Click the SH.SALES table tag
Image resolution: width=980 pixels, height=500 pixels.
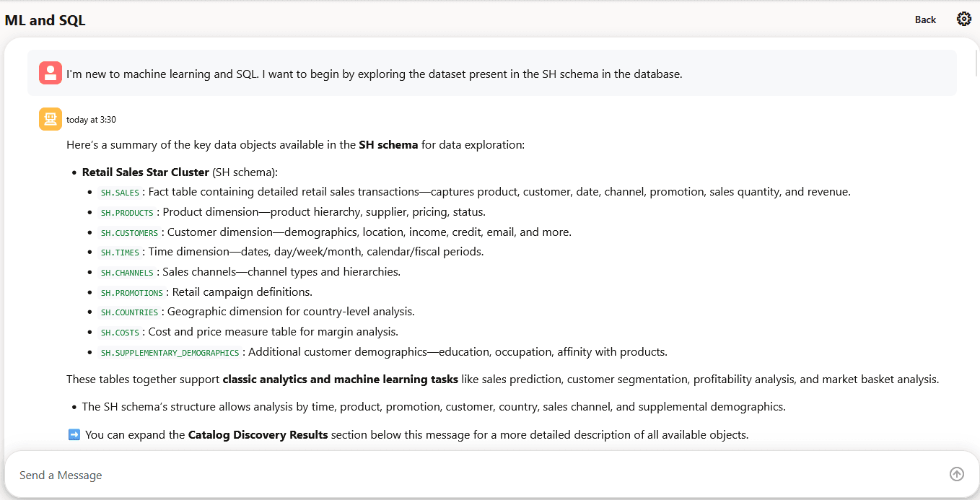click(120, 193)
